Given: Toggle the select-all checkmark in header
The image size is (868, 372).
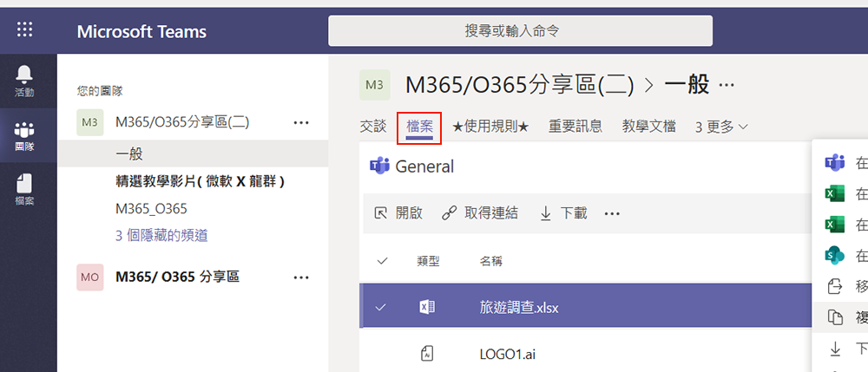Looking at the screenshot, I should tap(382, 261).
